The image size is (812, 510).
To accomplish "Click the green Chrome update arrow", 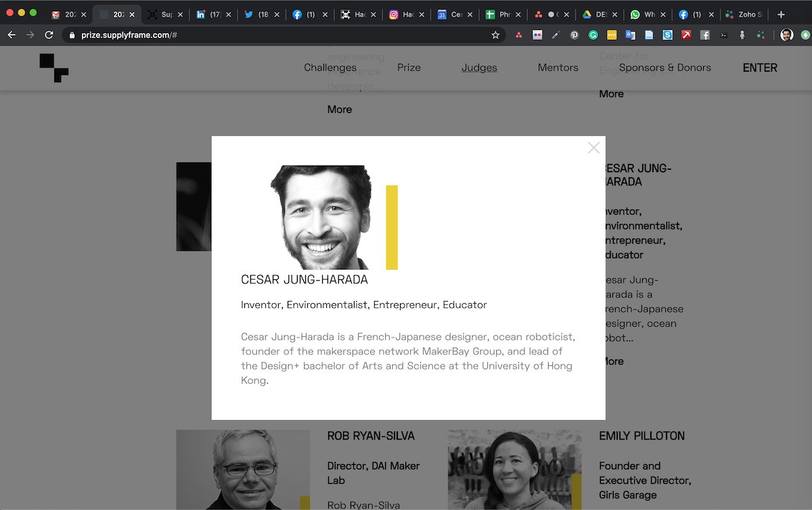I will pyautogui.click(x=805, y=35).
